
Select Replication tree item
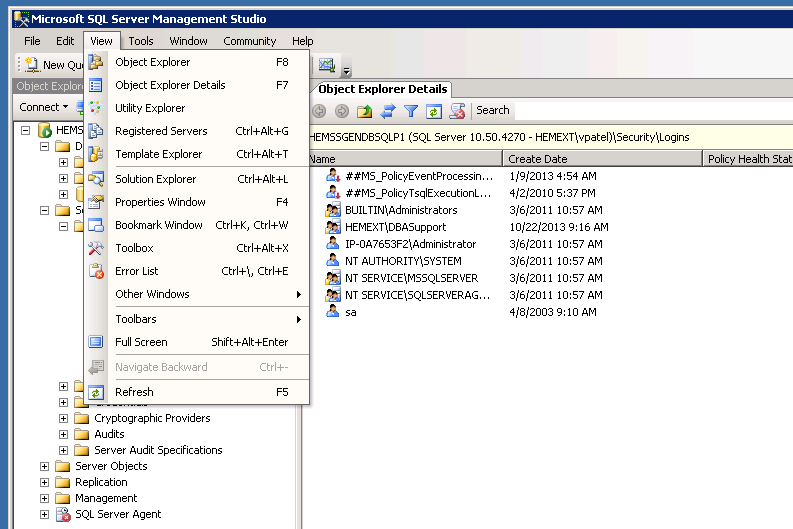[101, 482]
